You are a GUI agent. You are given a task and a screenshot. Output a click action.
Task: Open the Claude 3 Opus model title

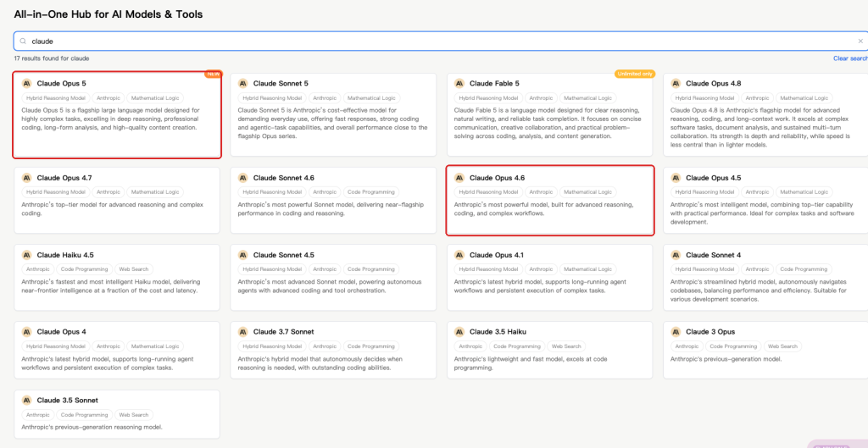(711, 332)
